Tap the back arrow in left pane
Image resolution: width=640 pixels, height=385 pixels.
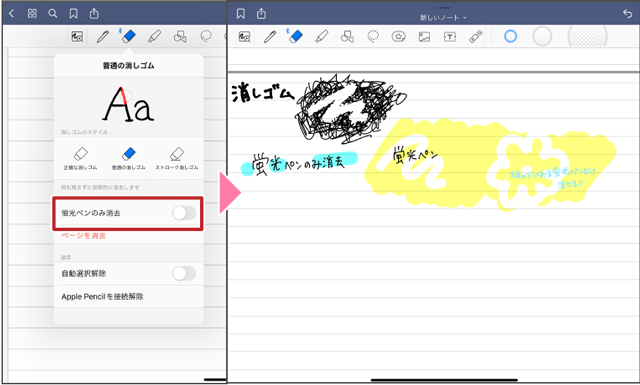click(11, 13)
